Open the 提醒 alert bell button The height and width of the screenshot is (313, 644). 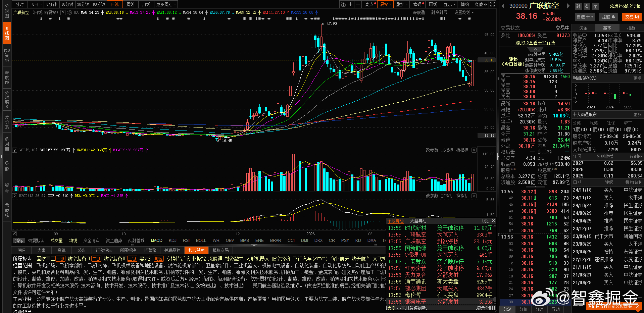coord(608,17)
